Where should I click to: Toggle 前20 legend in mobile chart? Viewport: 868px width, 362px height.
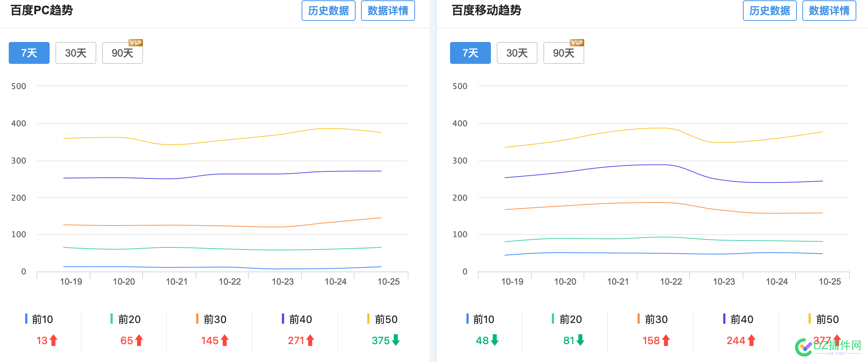tap(567, 319)
